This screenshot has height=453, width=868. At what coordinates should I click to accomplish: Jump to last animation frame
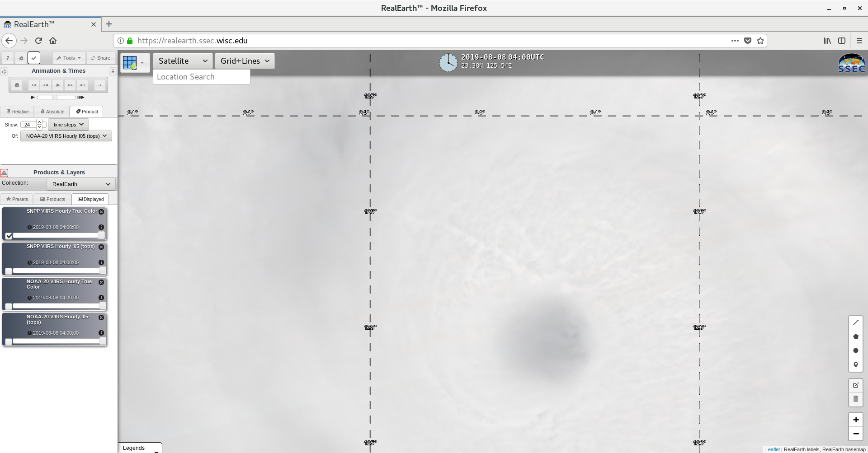pos(82,85)
